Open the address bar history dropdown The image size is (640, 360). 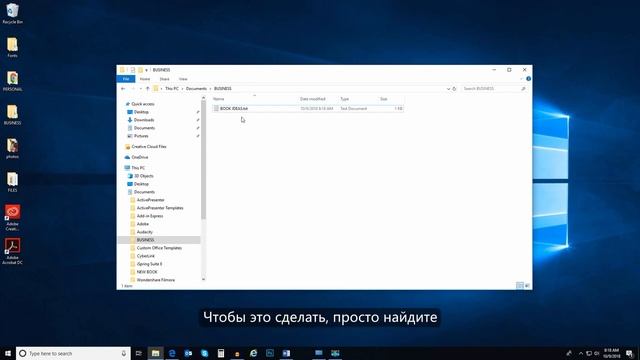[448, 89]
